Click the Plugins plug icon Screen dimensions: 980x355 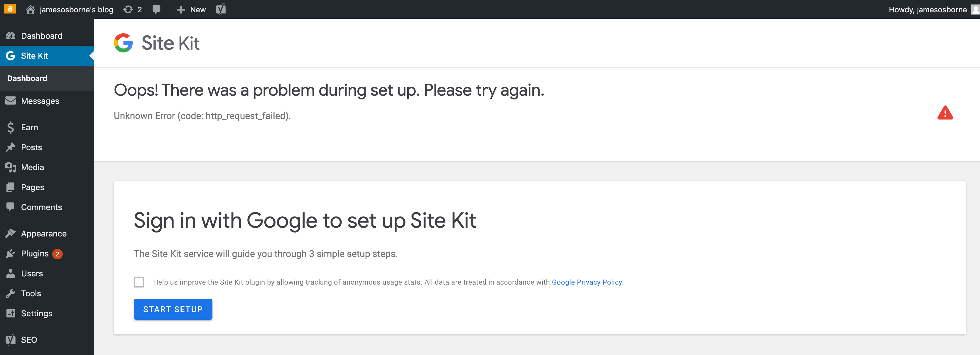coord(11,253)
